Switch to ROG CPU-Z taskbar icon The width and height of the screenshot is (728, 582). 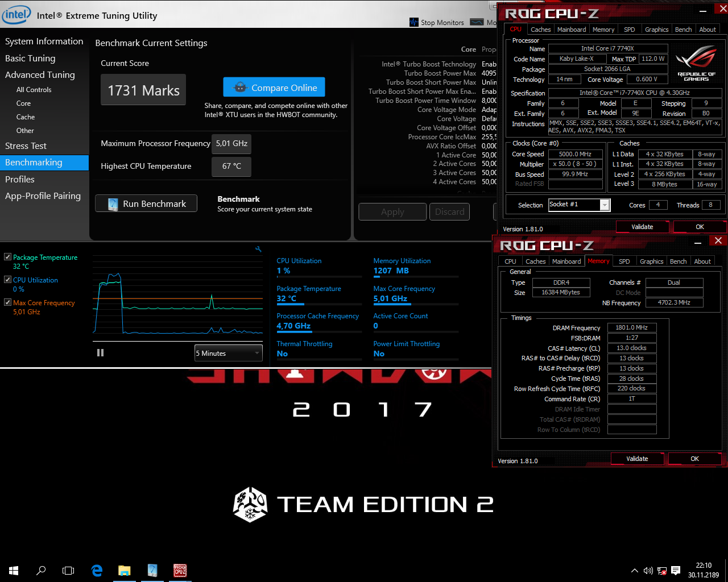click(180, 571)
